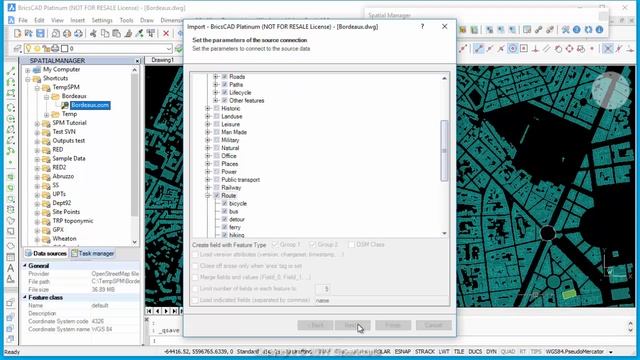Collapse the Route tree node
This screenshot has height=360, width=640.
click(208, 196)
